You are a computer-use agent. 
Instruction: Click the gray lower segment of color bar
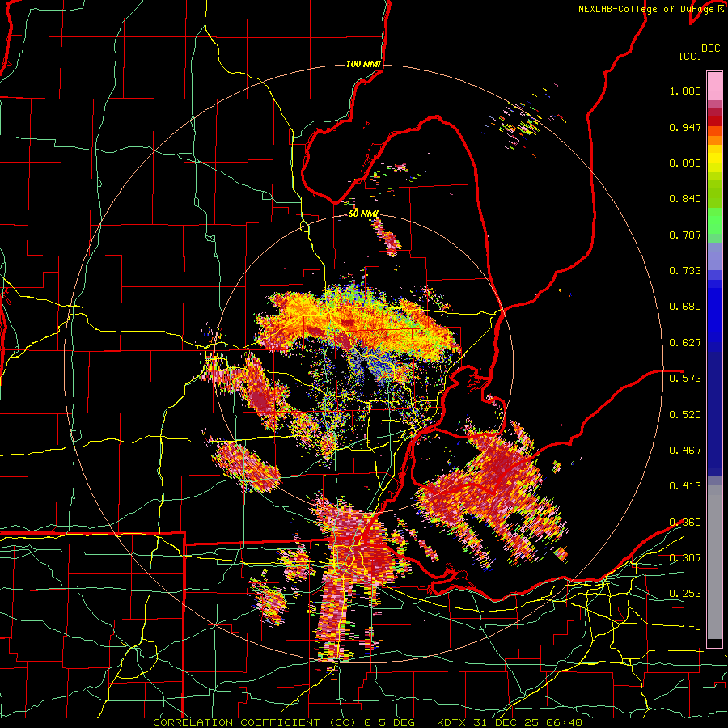pos(714,562)
